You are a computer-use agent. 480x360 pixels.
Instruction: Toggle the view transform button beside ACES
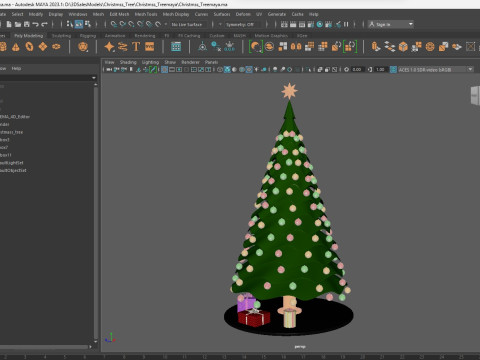393,69
